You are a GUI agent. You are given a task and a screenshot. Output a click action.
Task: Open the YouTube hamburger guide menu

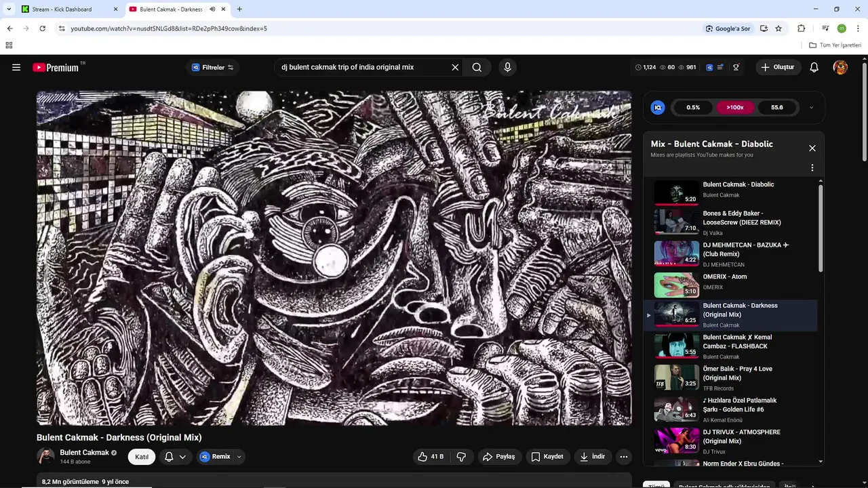[16, 67]
